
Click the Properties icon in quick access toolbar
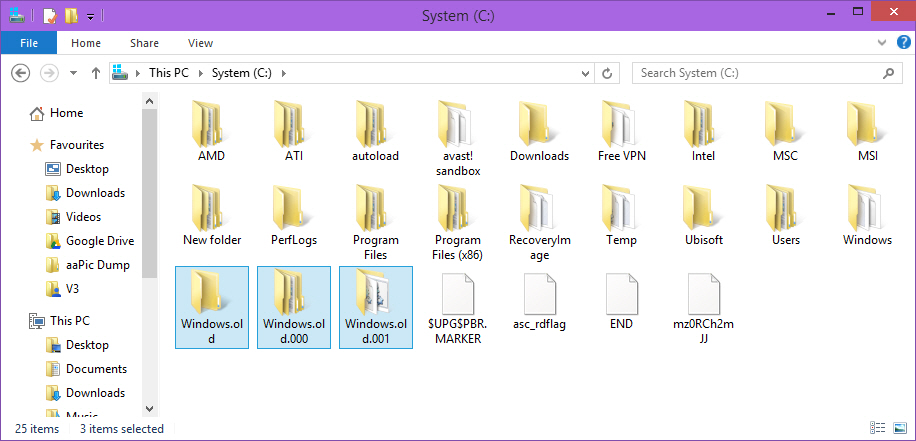click(x=49, y=16)
